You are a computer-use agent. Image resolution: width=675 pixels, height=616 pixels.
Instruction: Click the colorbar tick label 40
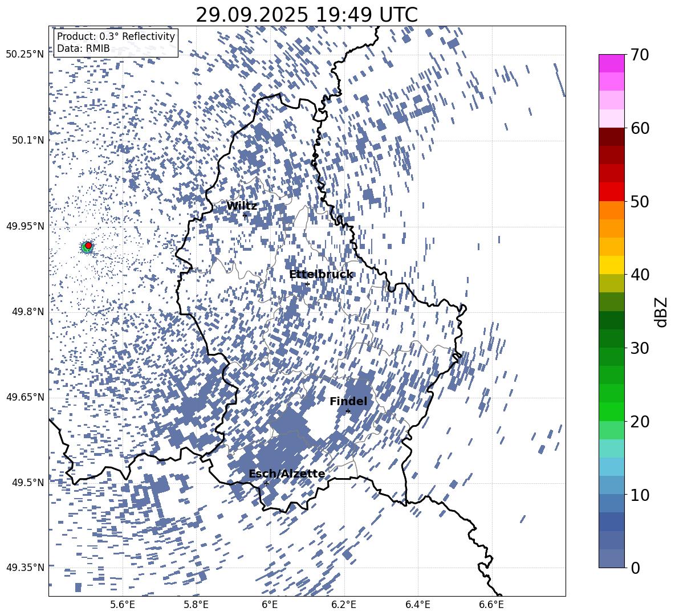point(640,275)
